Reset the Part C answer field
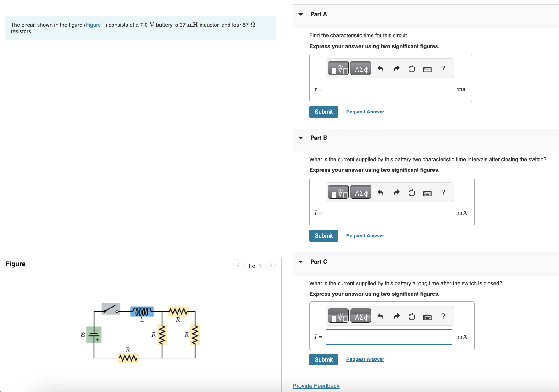The height and width of the screenshot is (392, 559). click(x=412, y=316)
